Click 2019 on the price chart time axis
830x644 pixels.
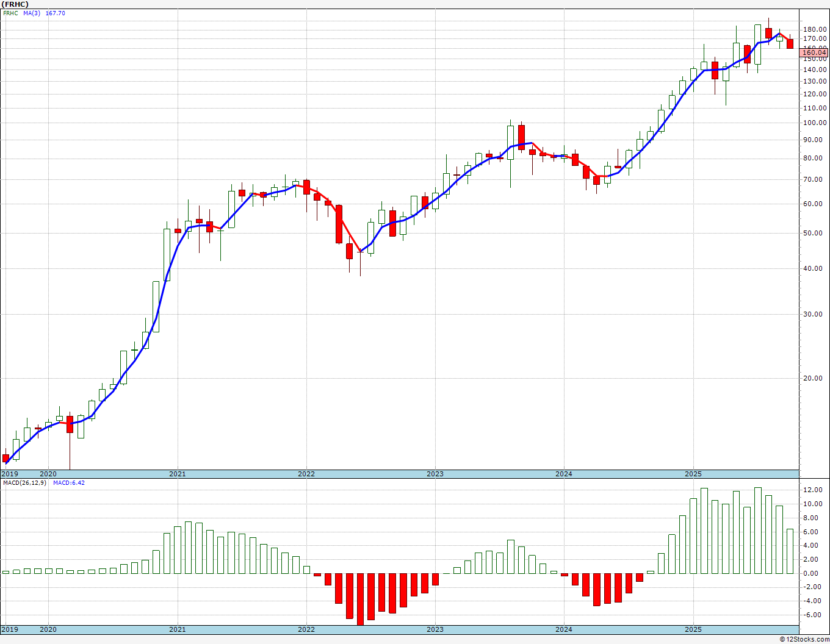point(9,474)
